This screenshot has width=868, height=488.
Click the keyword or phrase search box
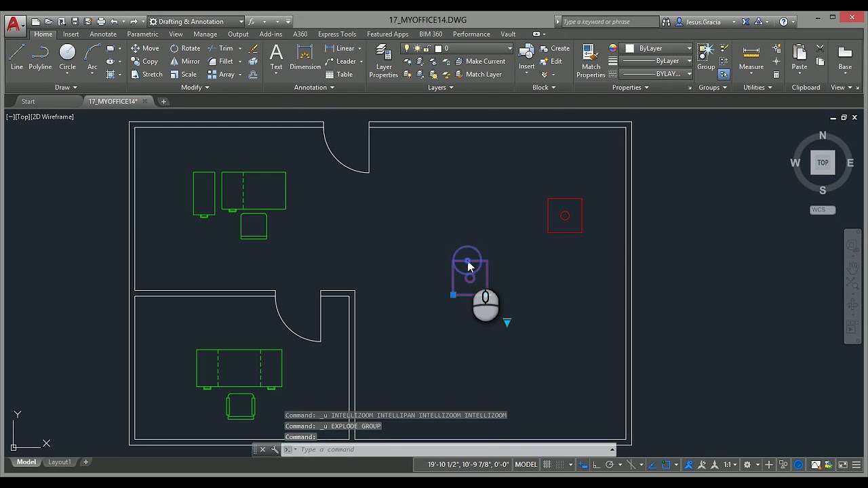(610, 22)
